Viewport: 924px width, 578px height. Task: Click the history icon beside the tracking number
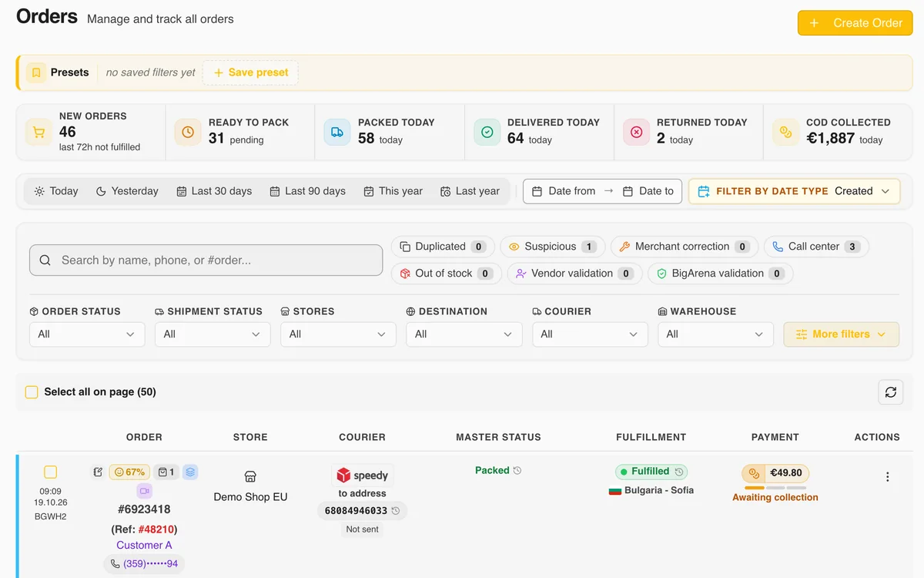coord(396,511)
